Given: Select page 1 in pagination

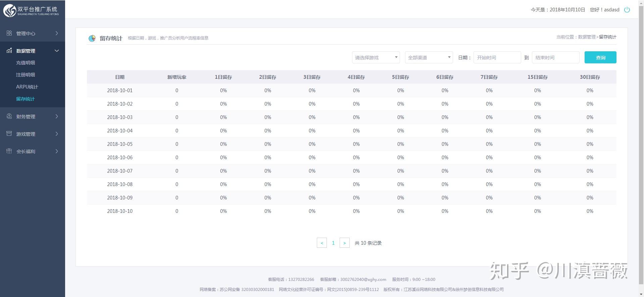Looking at the screenshot, I should (x=333, y=243).
